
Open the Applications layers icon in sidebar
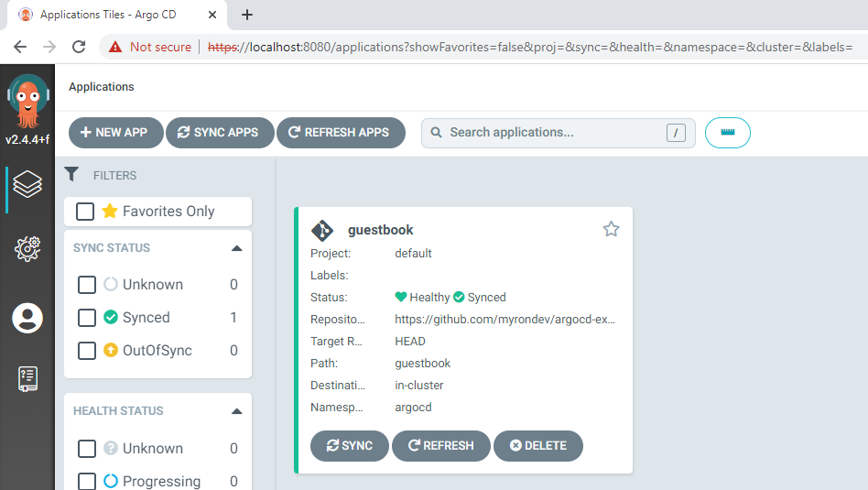27,184
